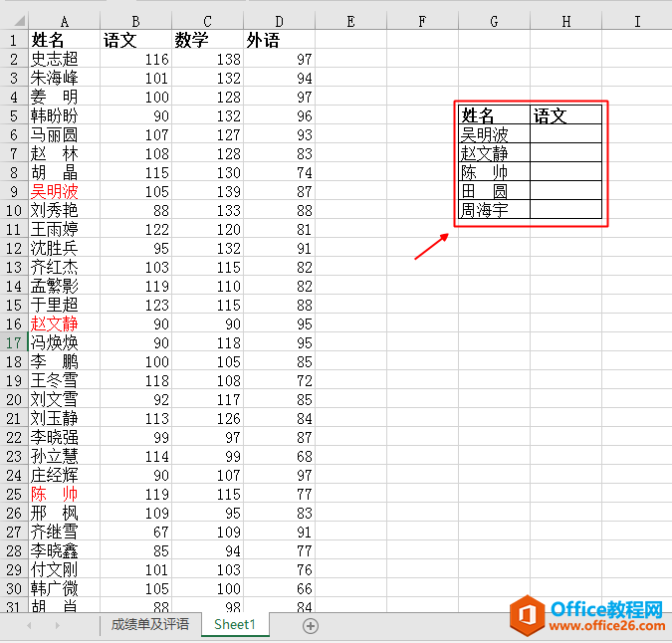The width and height of the screenshot is (672, 643).
Task: Switch to the 成绩单及评语 sheet tab
Action: [150, 624]
